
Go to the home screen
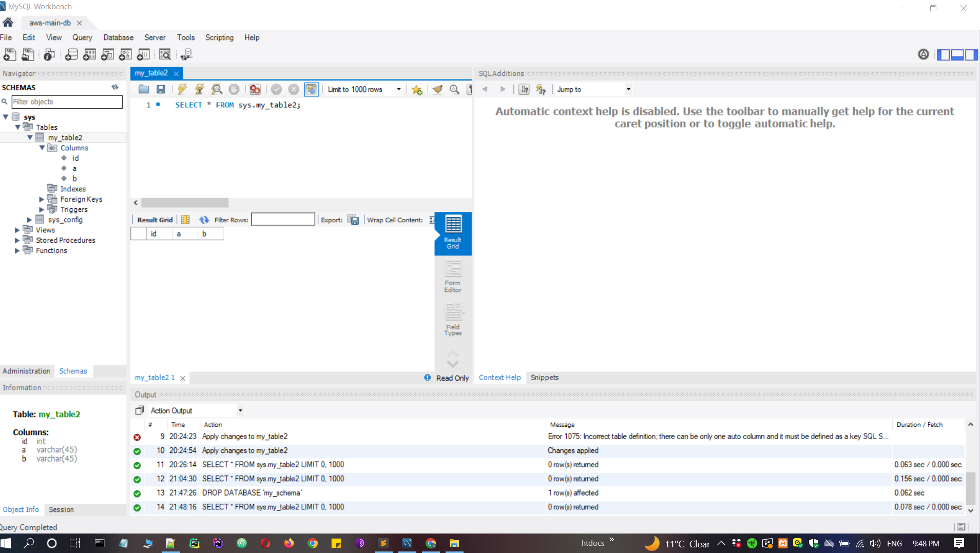click(x=8, y=23)
